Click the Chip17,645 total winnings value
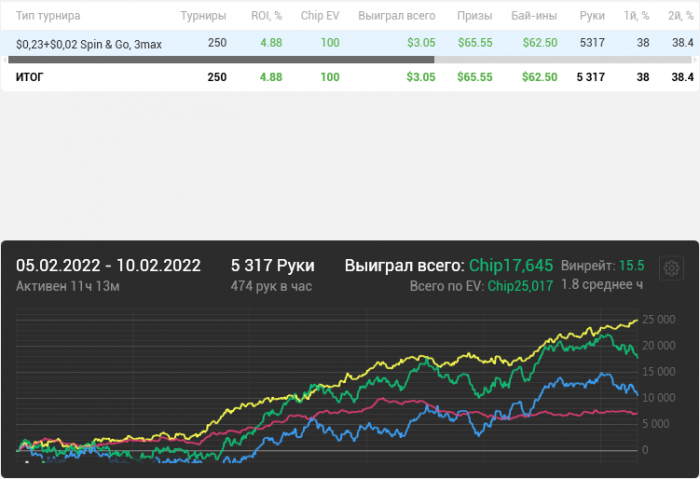 click(511, 266)
